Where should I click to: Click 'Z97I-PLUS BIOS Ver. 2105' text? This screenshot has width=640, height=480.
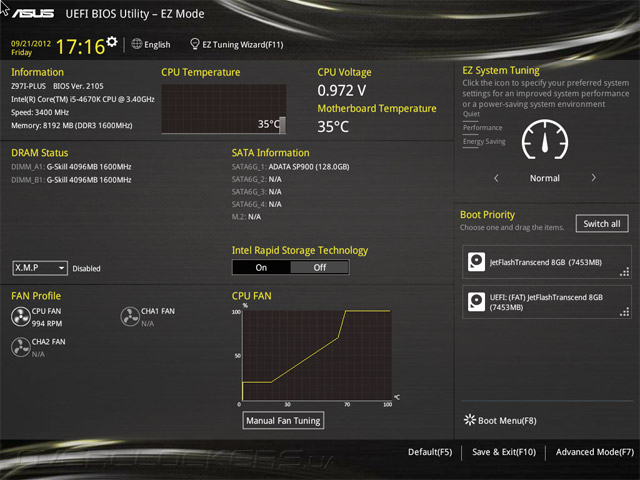tap(57, 86)
